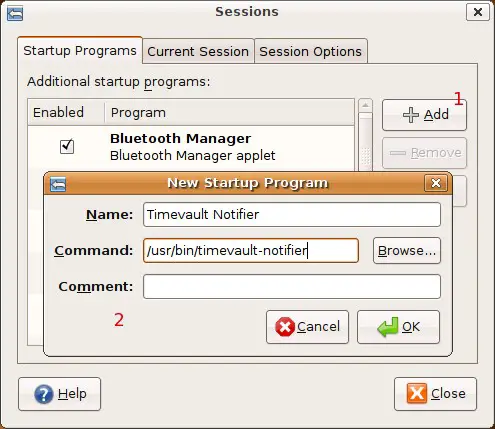
Task: Click the orange X icon on Close
Action: coord(416,394)
